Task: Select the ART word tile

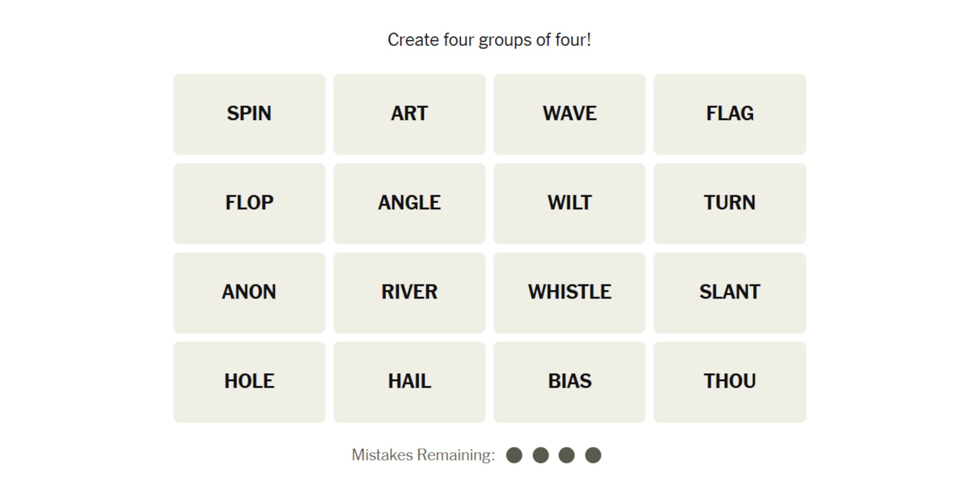Action: 409,114
